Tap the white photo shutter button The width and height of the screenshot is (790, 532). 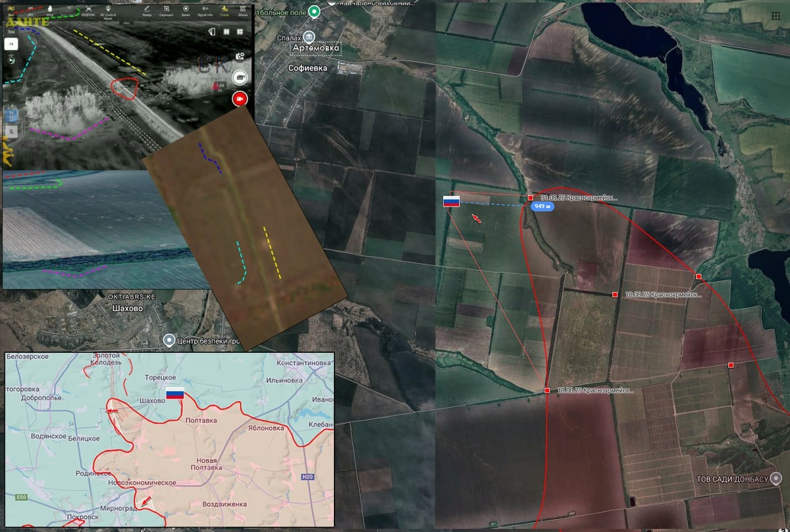[x=240, y=77]
